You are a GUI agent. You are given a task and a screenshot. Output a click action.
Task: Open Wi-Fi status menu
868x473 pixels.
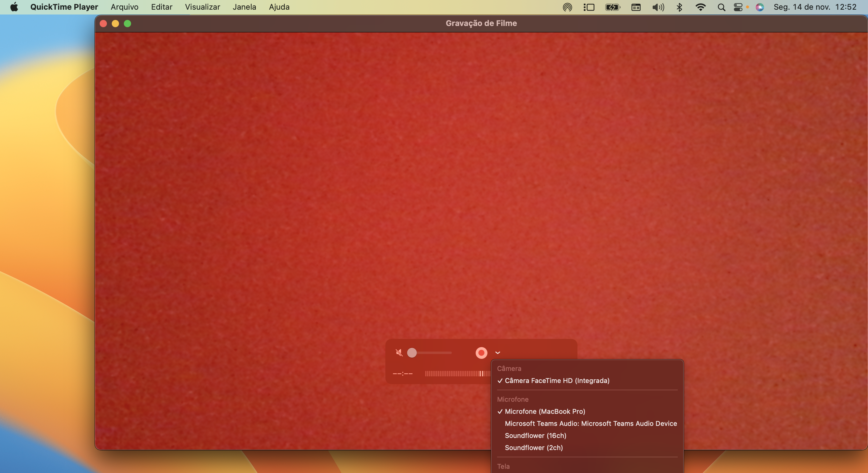click(701, 7)
